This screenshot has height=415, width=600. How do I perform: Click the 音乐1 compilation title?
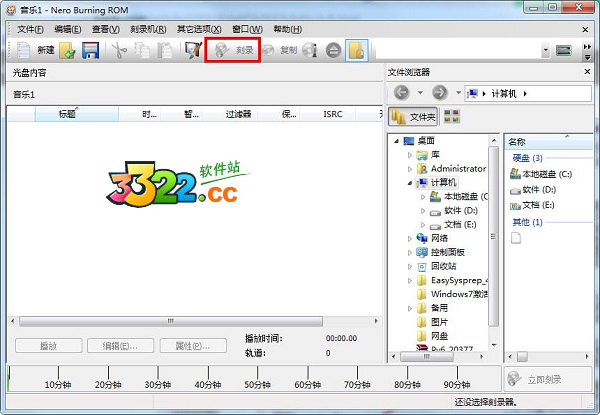tap(24, 94)
